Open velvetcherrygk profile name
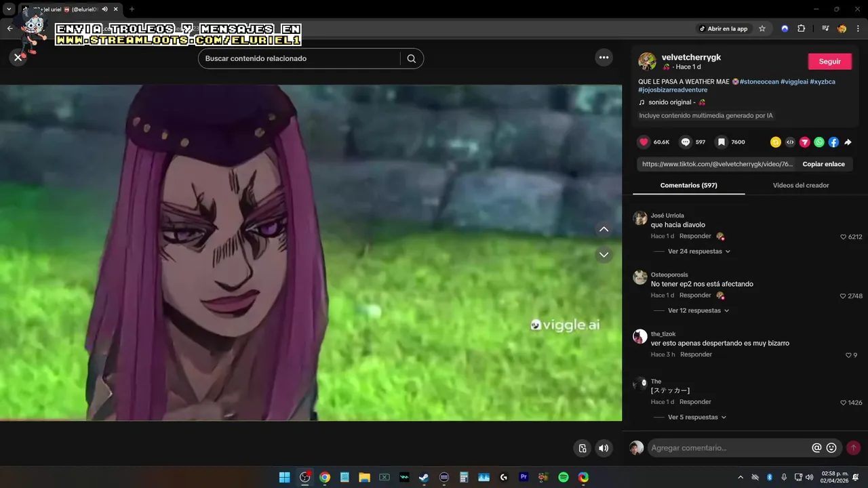868x488 pixels. pyautogui.click(x=691, y=58)
